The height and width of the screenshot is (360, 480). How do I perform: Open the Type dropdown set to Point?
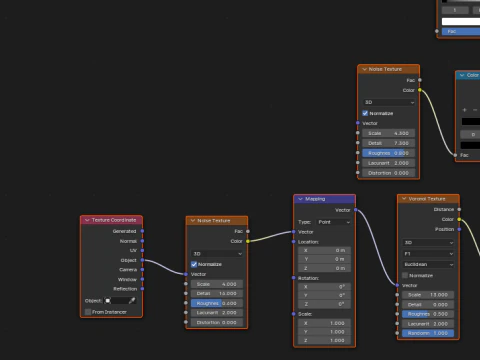[334, 222]
